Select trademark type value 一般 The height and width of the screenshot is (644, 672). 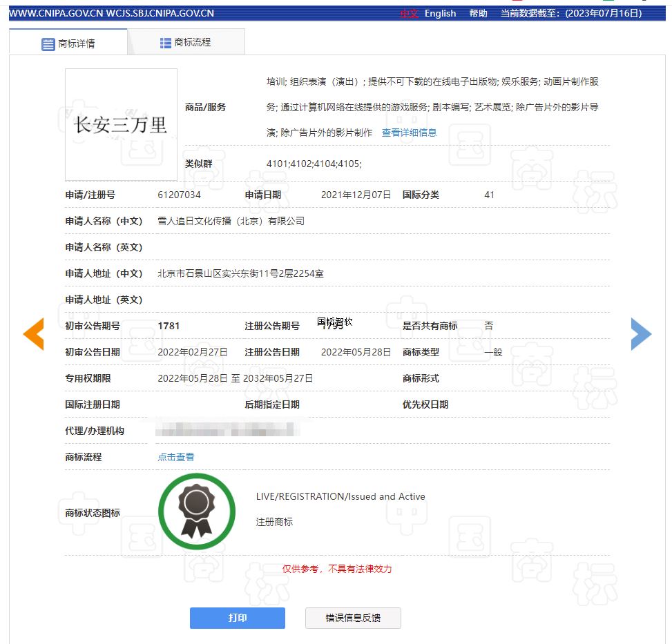pos(493,352)
